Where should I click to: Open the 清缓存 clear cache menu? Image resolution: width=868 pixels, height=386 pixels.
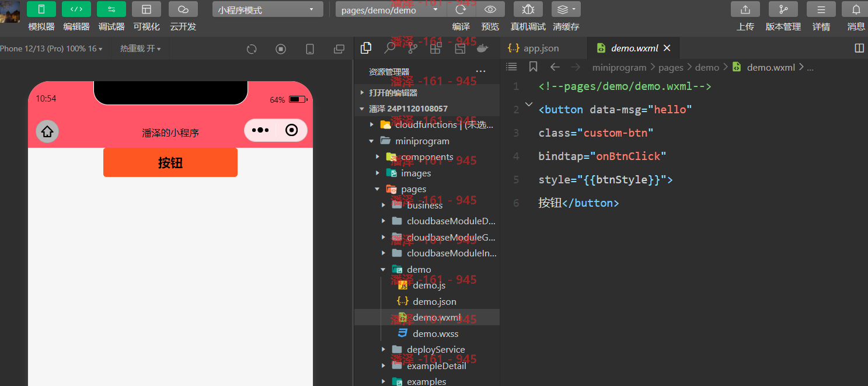coord(566,9)
